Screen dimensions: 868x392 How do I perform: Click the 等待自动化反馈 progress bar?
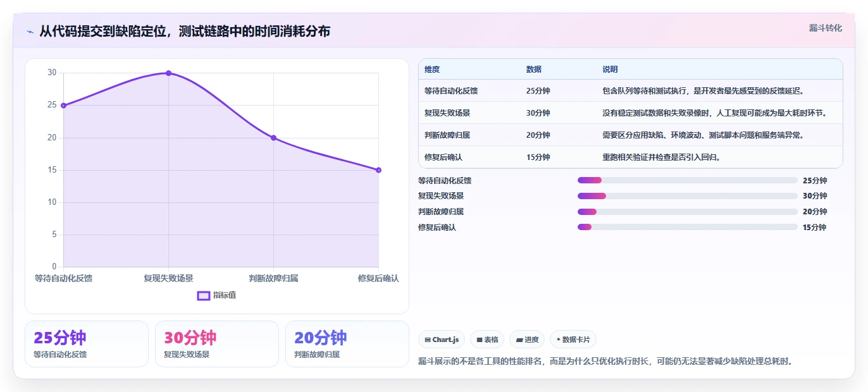coord(687,180)
